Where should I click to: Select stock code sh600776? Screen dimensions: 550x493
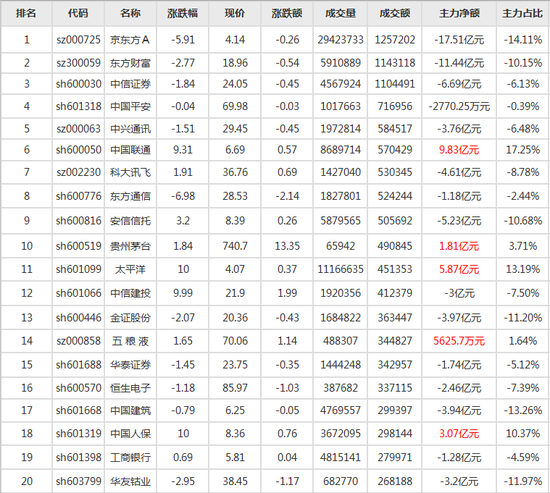click(78, 196)
